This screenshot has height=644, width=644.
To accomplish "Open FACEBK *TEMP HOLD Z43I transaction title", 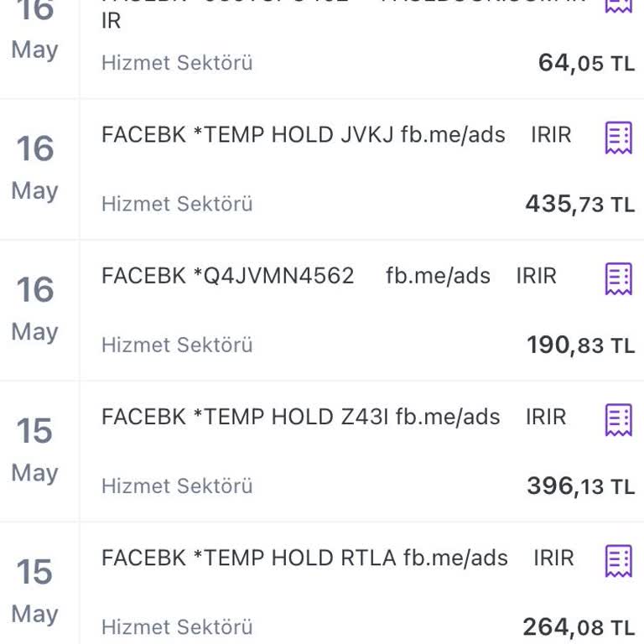I will 300,417.
